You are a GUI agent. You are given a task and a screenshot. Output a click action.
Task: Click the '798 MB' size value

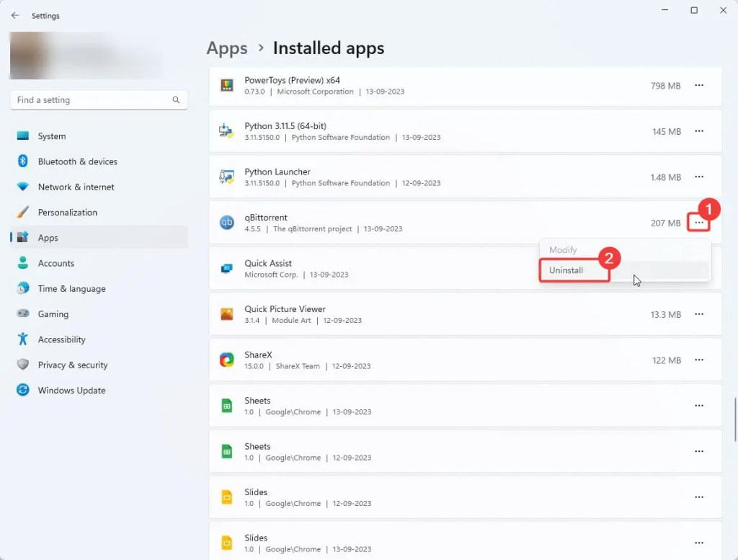click(x=665, y=86)
